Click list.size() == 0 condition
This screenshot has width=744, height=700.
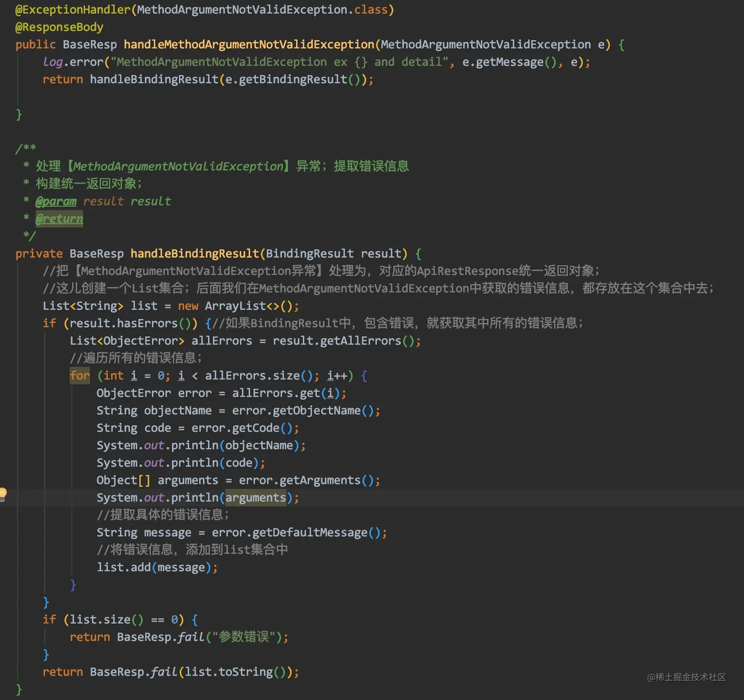coord(123,619)
